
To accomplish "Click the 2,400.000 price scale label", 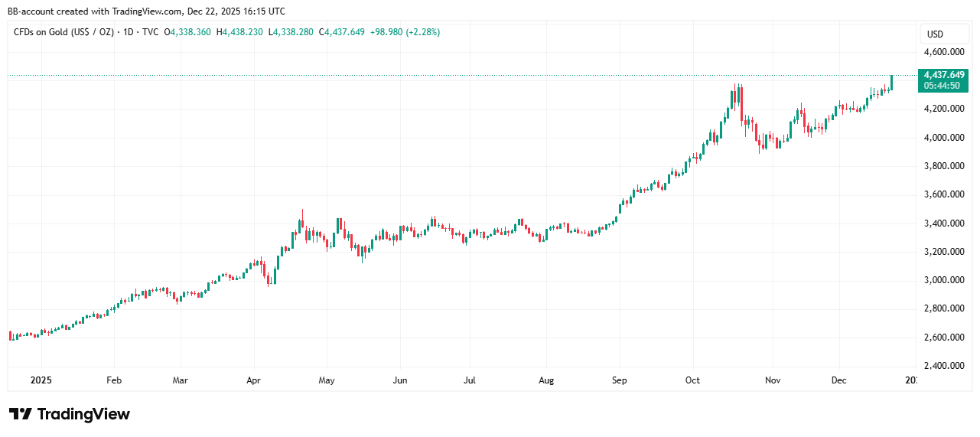I will click(944, 366).
